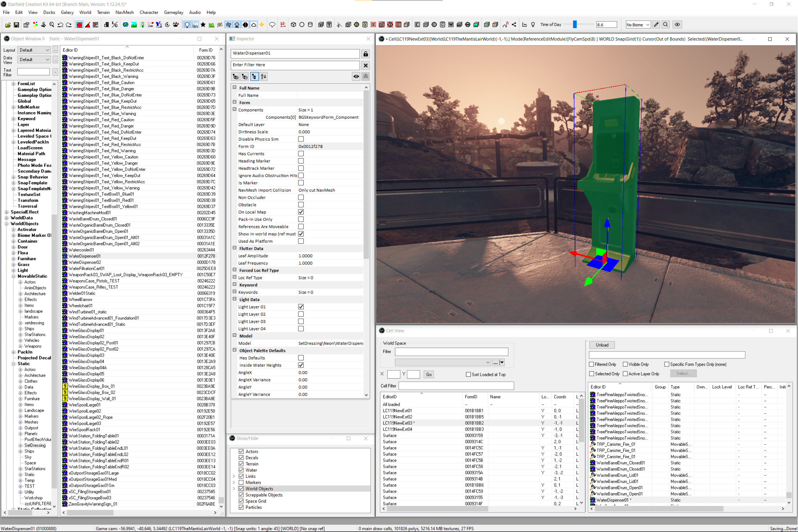Collapse the Light Data section in Inspector
This screenshot has height=532, width=798.
tap(235, 299)
